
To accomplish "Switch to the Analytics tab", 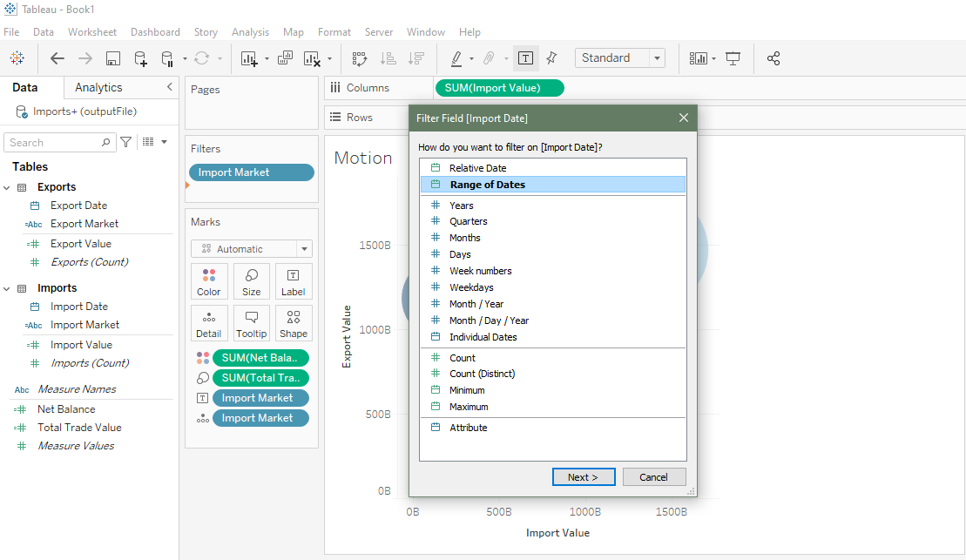I will point(98,87).
